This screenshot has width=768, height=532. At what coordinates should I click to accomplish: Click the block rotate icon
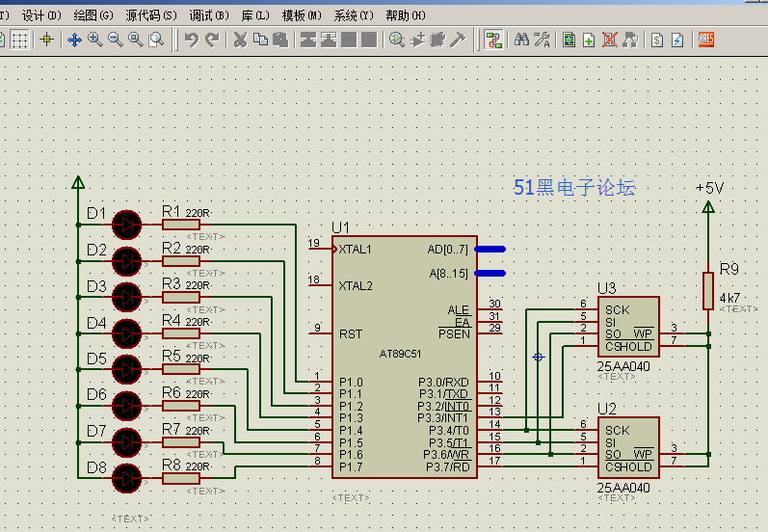pos(349,40)
